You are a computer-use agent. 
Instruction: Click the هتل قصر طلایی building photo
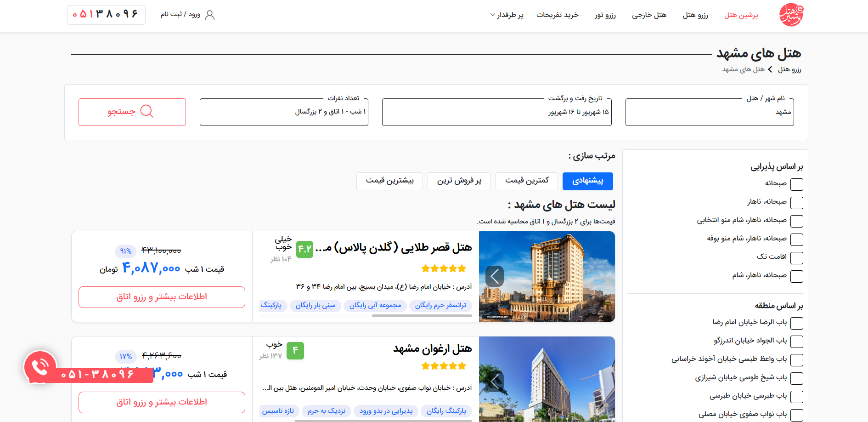pos(547,276)
